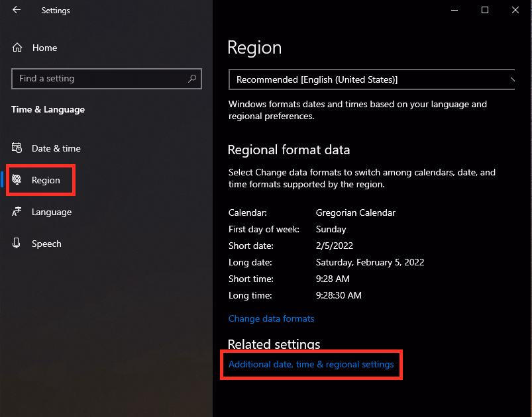Return to Settings Home page
The width and height of the screenshot is (532, 417).
[44, 48]
